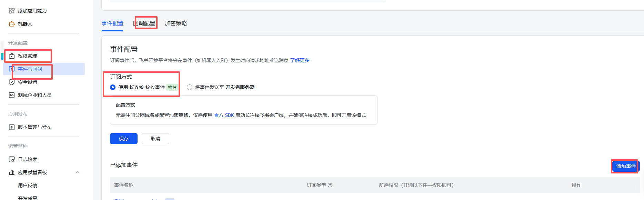Click the 应用质量看板 chart icon
The height and width of the screenshot is (200, 644).
[12, 172]
